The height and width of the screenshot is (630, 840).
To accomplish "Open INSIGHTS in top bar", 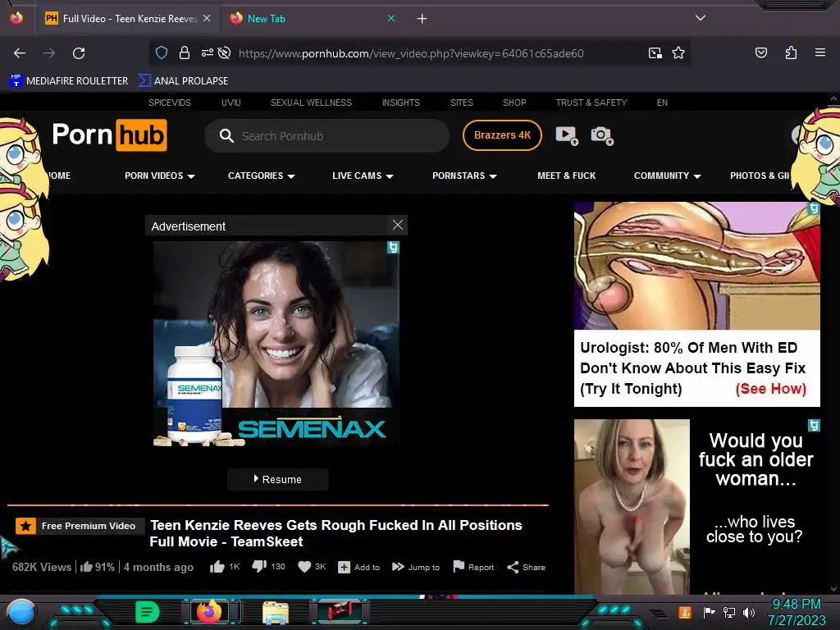I will 400,103.
